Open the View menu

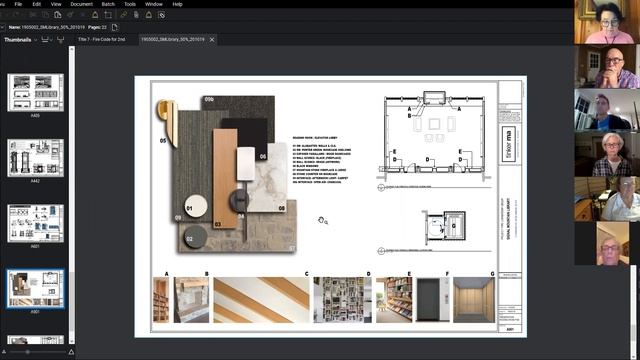click(x=56, y=4)
